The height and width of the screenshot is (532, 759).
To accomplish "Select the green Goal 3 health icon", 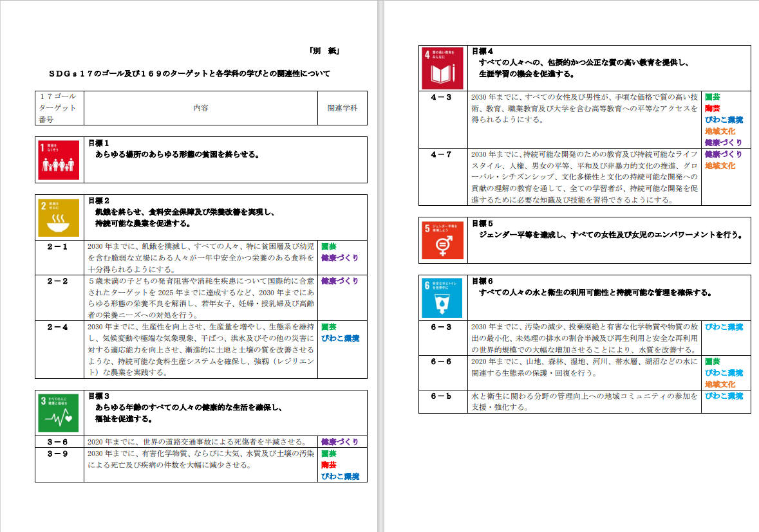I will (x=59, y=413).
